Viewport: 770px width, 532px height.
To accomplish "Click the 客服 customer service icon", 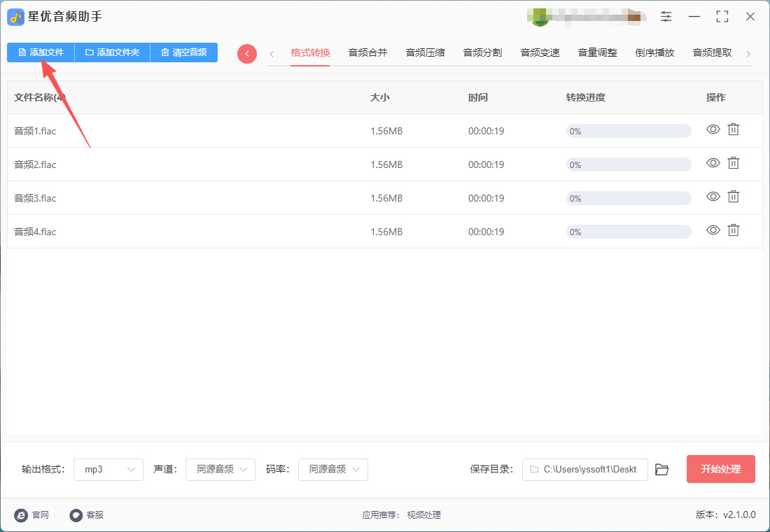I will coord(76,515).
